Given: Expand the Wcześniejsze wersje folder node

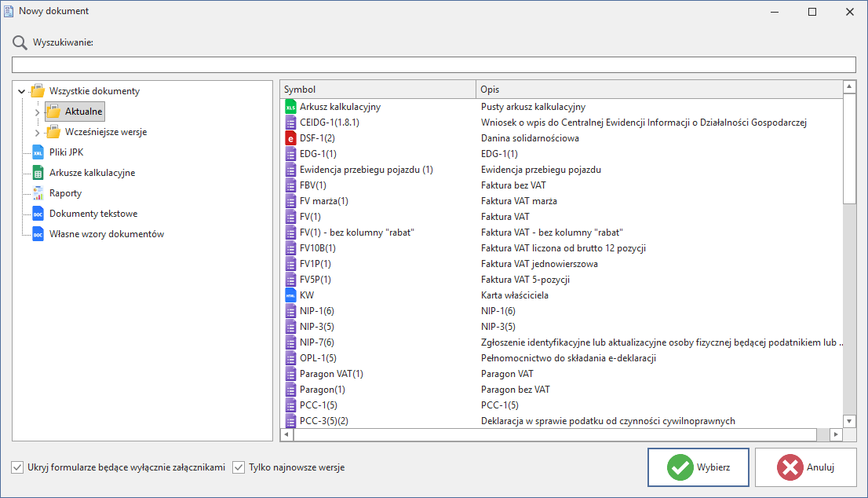Looking at the screenshot, I should pos(37,133).
